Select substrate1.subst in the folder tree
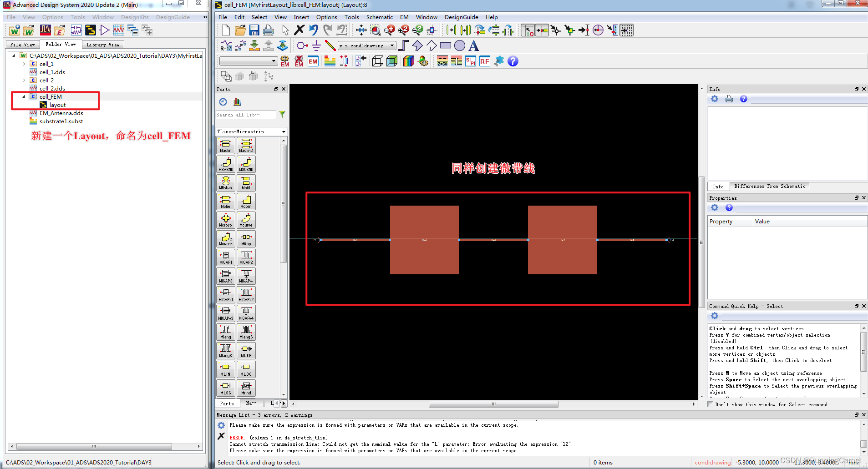 pos(61,121)
